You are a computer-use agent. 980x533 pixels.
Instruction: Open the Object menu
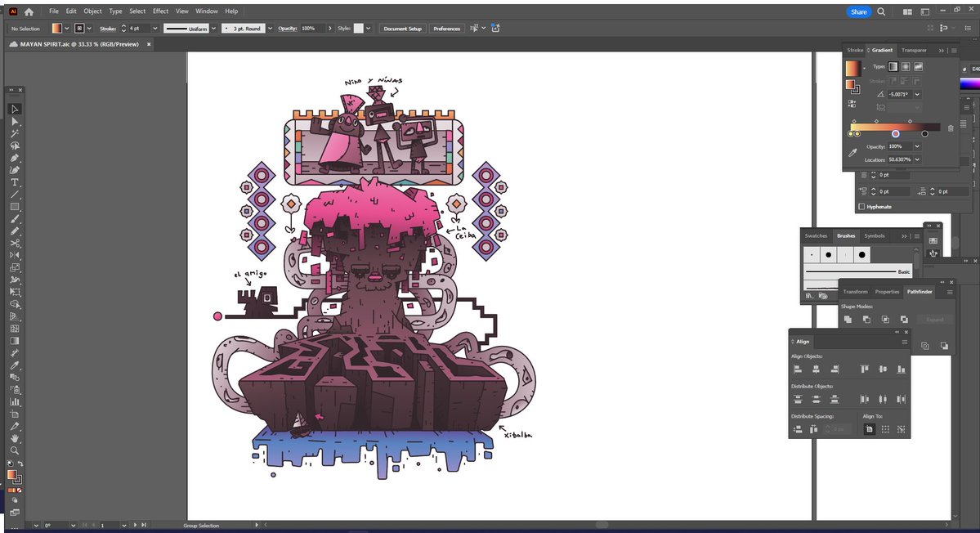click(92, 11)
